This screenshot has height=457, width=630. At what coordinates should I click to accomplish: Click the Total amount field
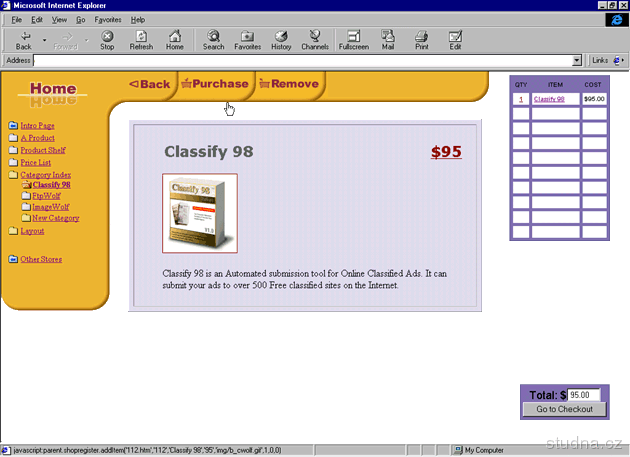pyautogui.click(x=584, y=395)
